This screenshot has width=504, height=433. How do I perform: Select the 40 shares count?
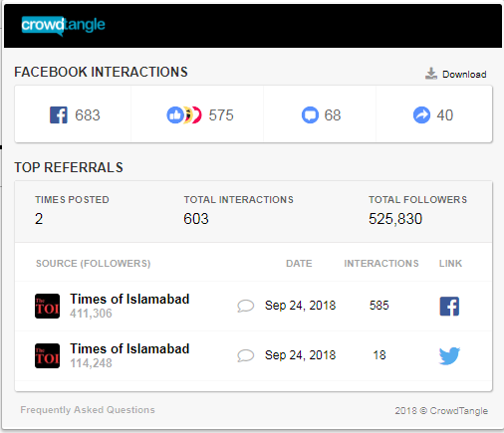coord(444,115)
